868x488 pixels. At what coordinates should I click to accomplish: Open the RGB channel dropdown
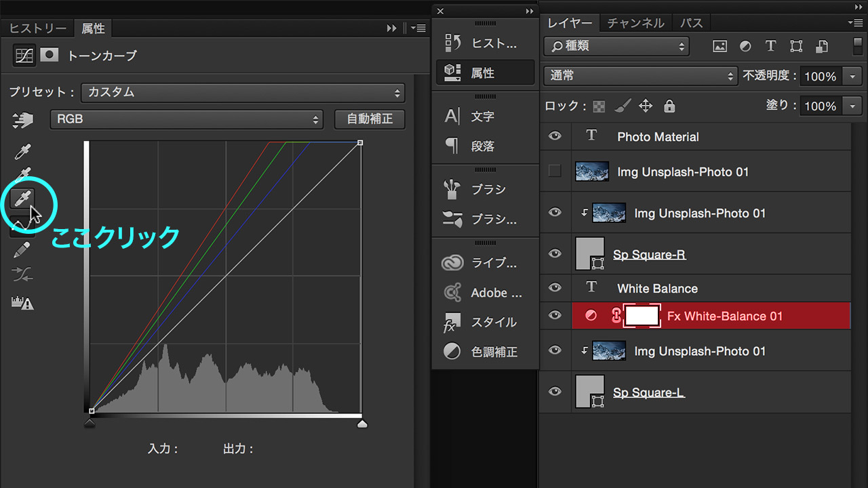point(185,119)
